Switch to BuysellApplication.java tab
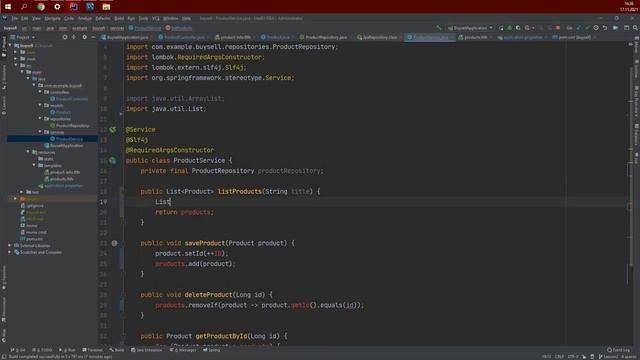640x360 pixels. tap(127, 37)
